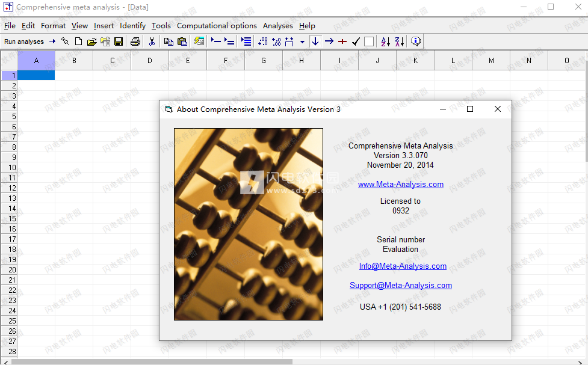
Task: Select column A header
Action: [x=36, y=60]
